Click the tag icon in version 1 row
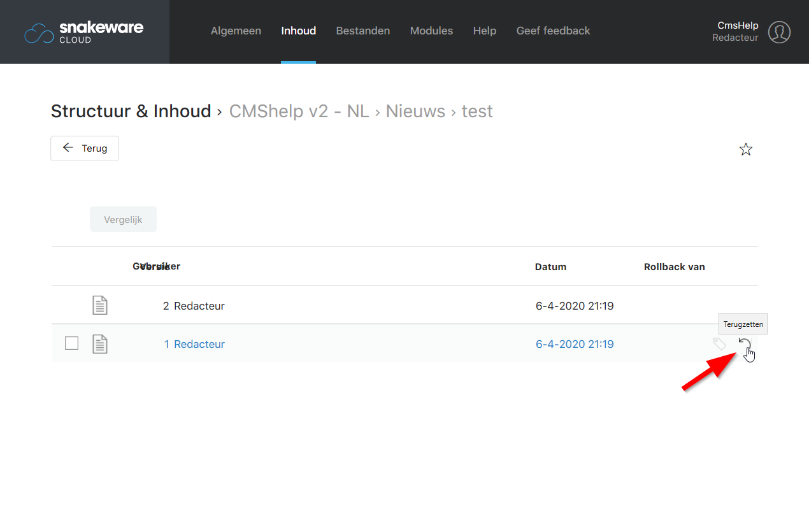 click(719, 344)
